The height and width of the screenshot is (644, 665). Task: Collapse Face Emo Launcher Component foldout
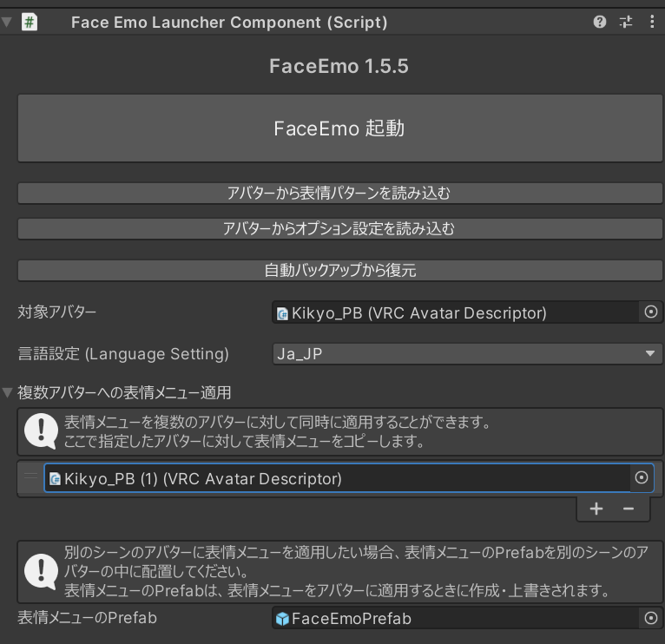[x=6, y=22]
